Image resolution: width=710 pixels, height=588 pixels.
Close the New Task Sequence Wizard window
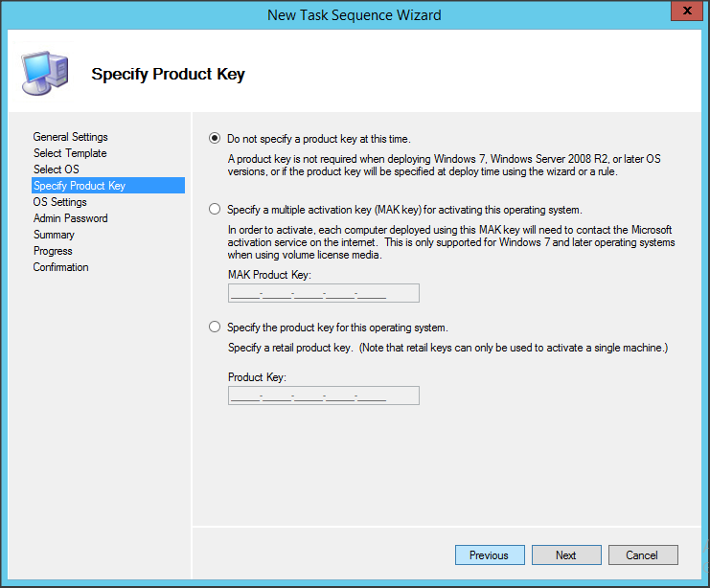point(682,11)
